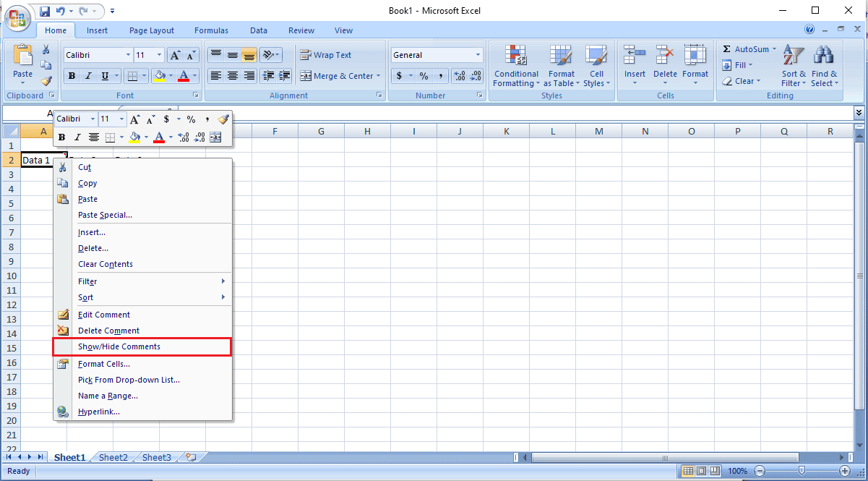Toggle Increase Decimal in the Number group
Image resolution: width=868 pixels, height=481 pixels.
[461, 75]
